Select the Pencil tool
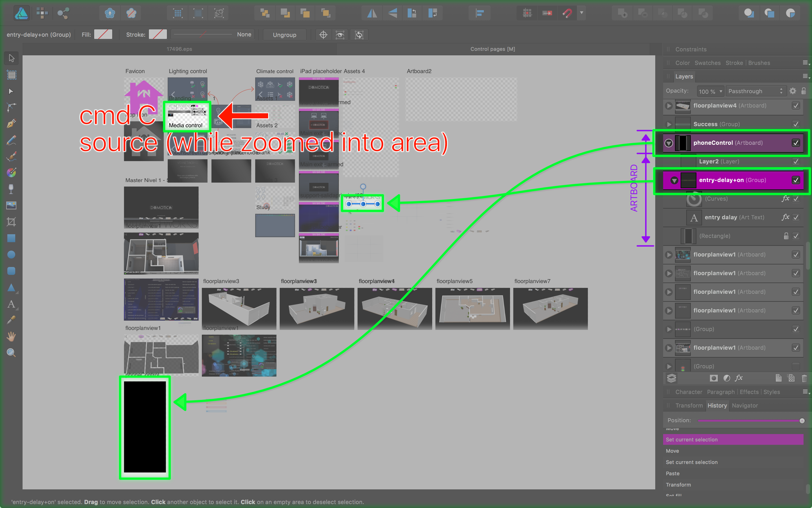This screenshot has height=508, width=812. 11,140
